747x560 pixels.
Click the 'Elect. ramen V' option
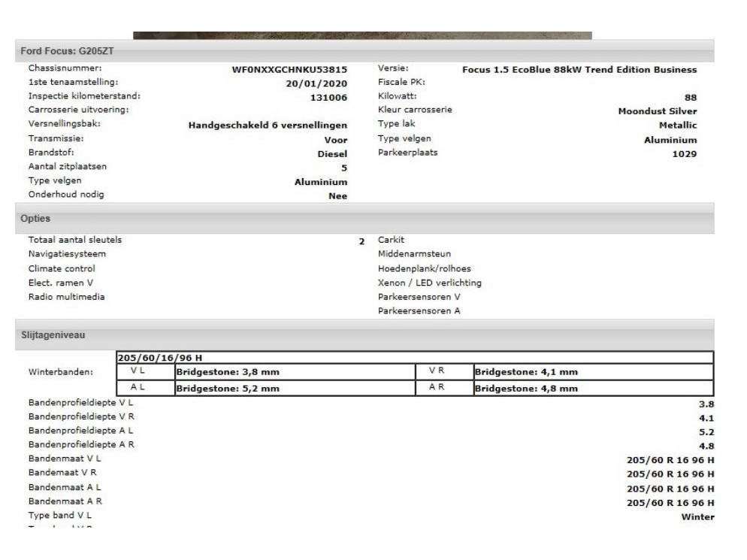61,283
